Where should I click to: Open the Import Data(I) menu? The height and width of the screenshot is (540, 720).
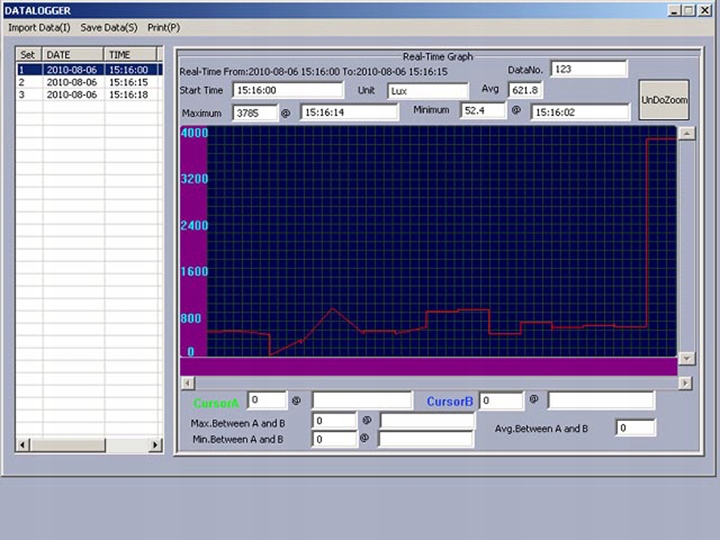point(36,27)
